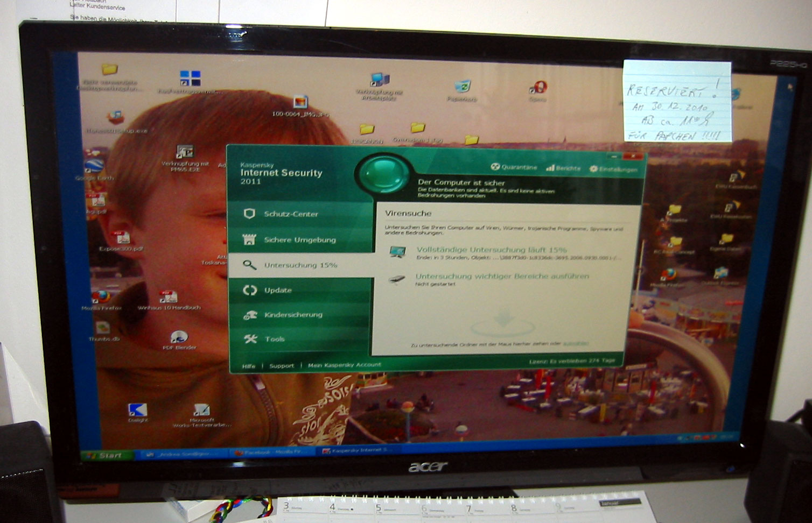Select the Outlook Express desktop icon
Screen dimensions: 812x523
721,276
